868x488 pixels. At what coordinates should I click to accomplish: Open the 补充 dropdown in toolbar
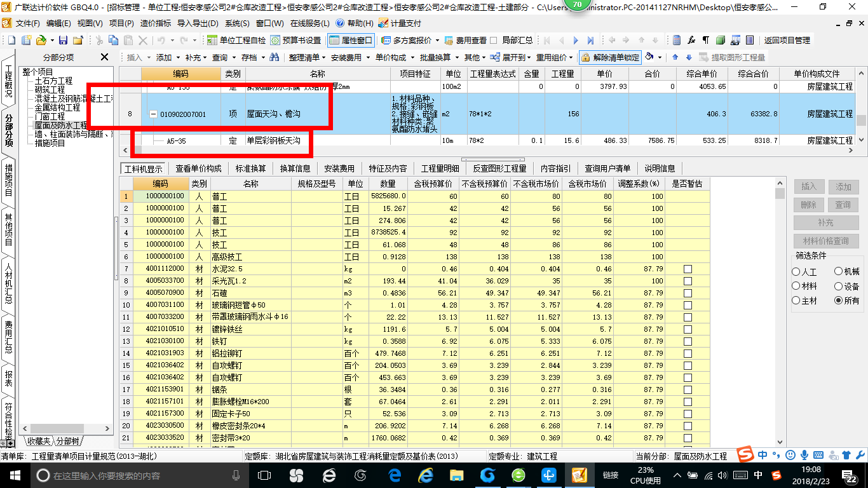coord(196,57)
